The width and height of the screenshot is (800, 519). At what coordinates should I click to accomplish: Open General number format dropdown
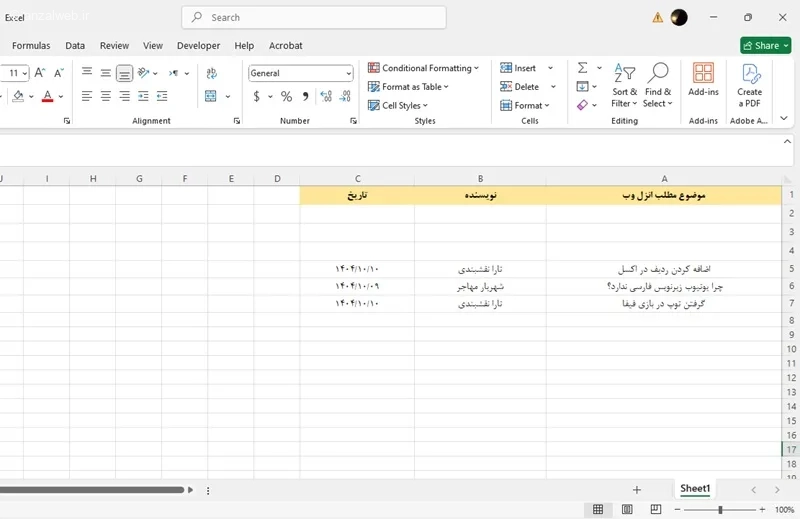coord(348,73)
